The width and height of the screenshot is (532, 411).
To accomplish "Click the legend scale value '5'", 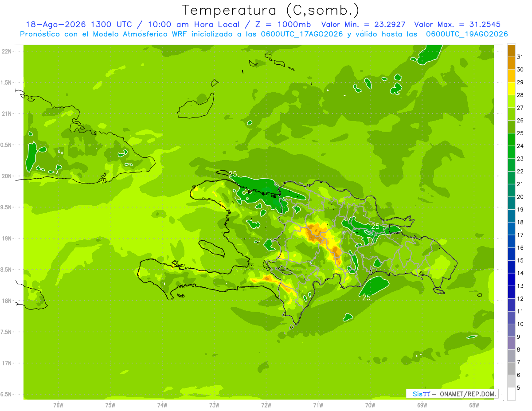I will point(519,388).
